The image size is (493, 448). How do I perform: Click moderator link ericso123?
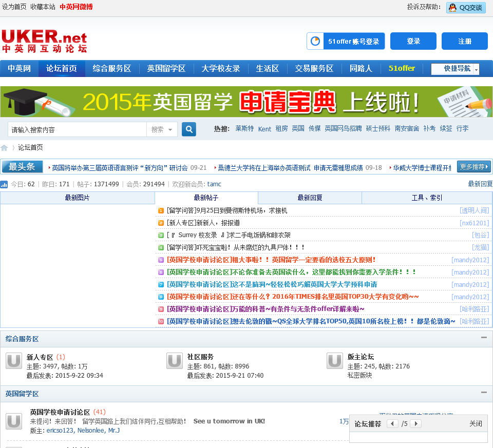pos(60,431)
